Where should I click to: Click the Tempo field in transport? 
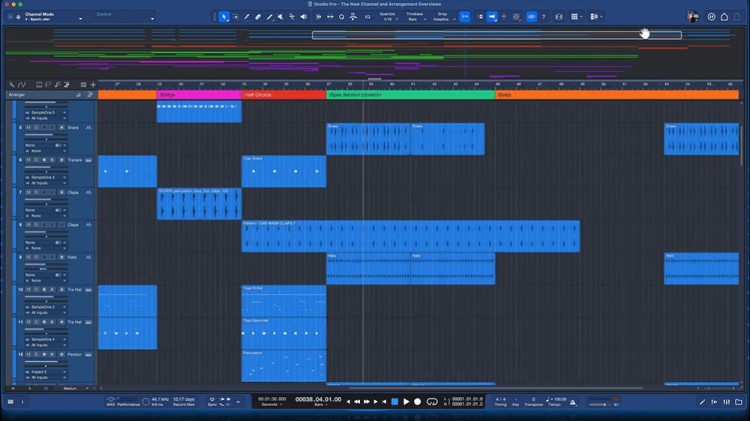tap(555, 401)
